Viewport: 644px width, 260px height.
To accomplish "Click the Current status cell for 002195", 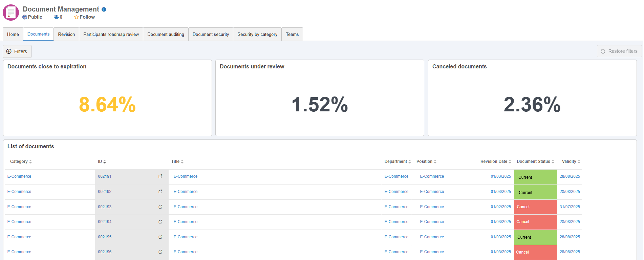I will [535, 237].
